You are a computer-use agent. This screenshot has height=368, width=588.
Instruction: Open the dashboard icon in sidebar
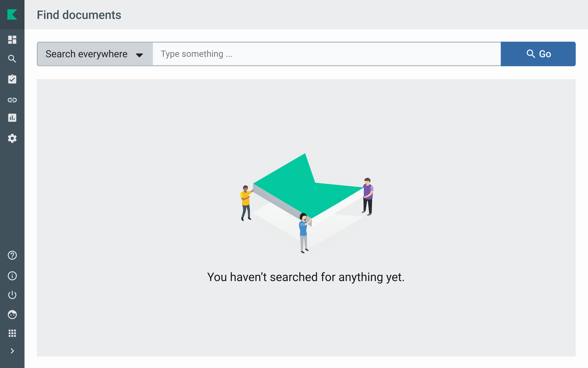pyautogui.click(x=12, y=40)
